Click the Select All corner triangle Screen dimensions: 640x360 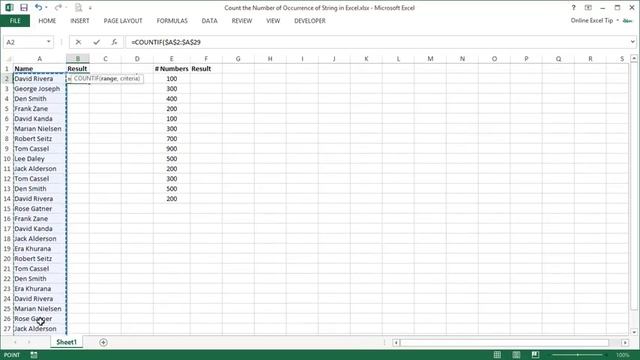[x=7, y=59]
